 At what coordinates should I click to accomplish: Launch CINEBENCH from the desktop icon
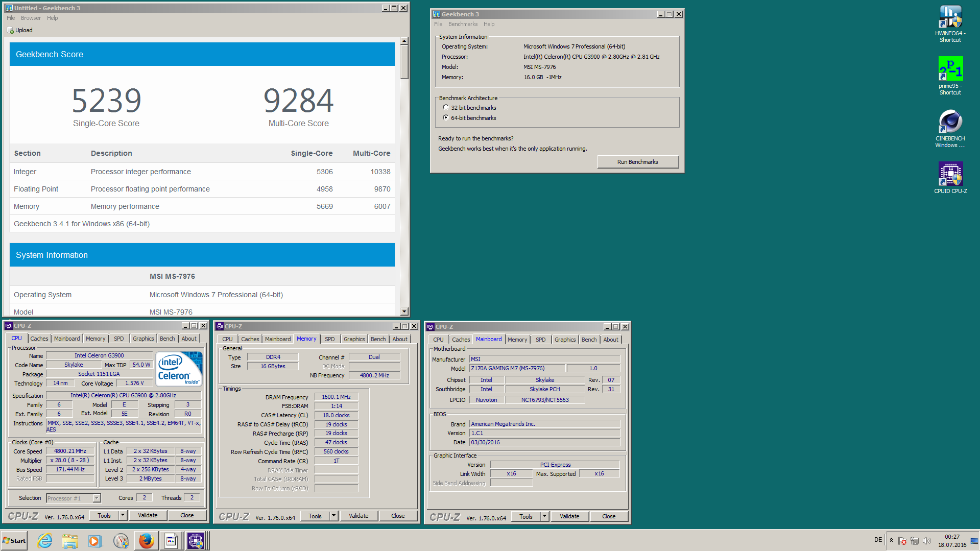[x=950, y=129]
